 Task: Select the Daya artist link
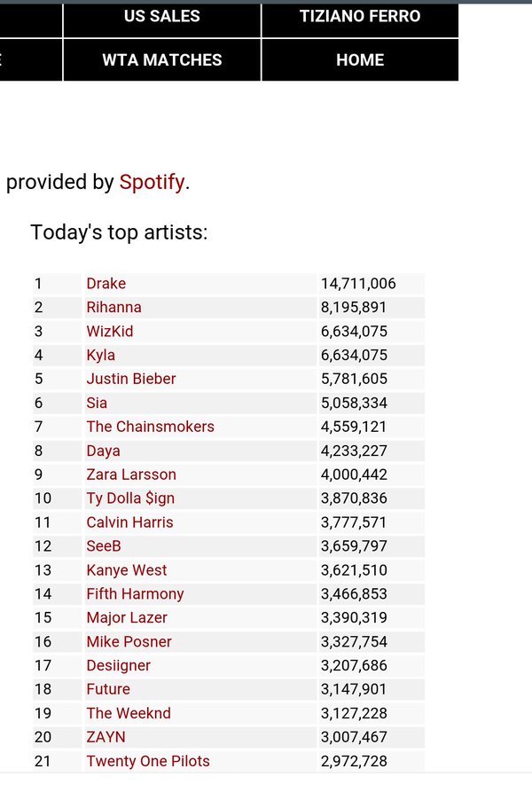tap(103, 451)
